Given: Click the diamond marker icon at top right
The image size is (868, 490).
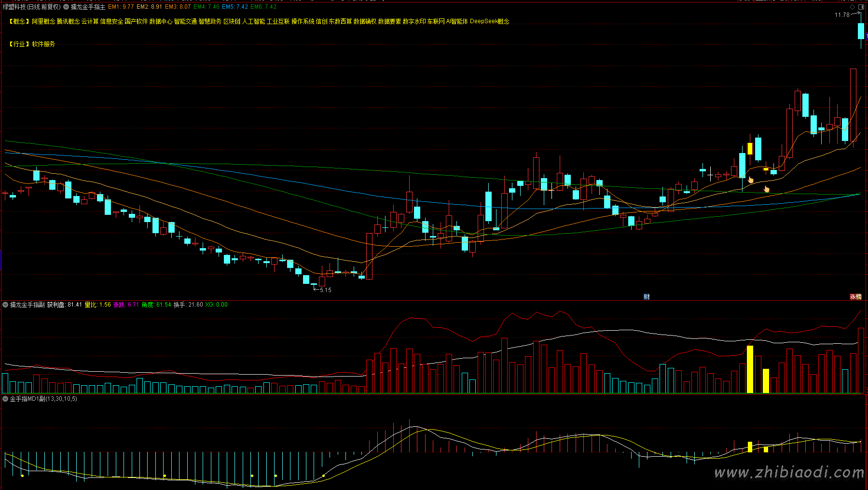Looking at the screenshot, I should [853, 7].
